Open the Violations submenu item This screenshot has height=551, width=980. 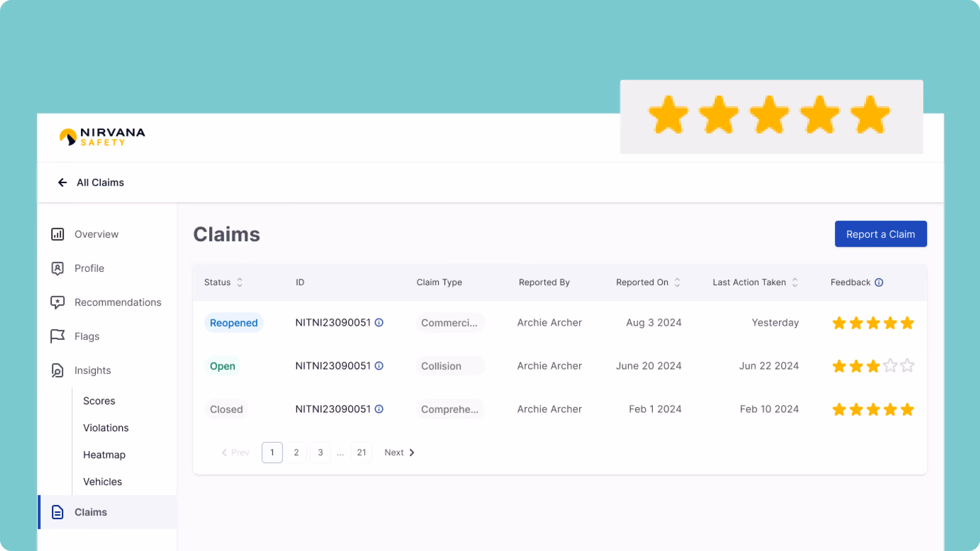pos(106,428)
